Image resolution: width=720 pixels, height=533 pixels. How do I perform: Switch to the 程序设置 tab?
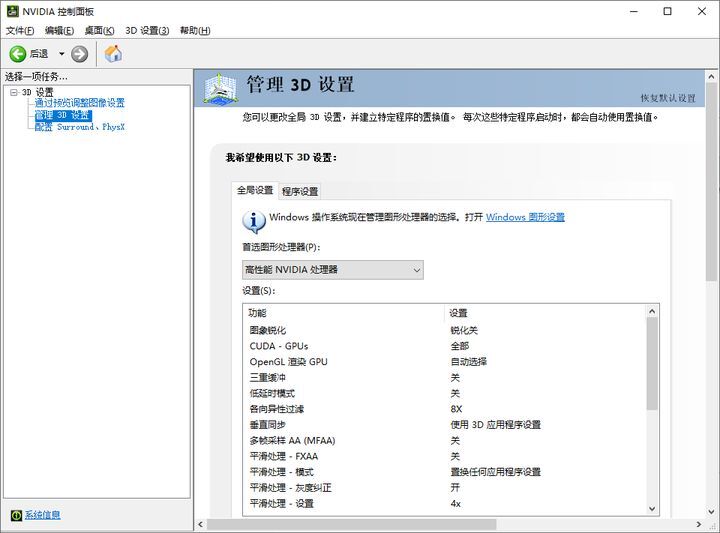300,191
